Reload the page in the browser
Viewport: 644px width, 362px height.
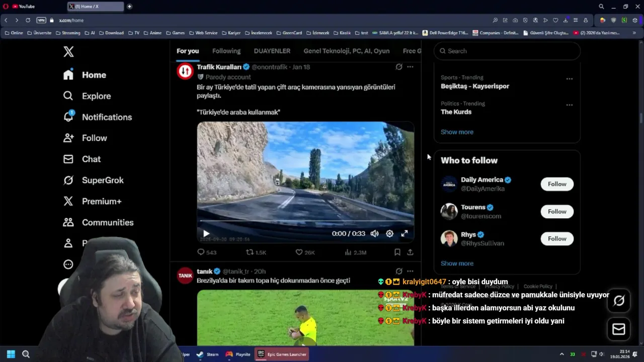[x=28, y=20]
